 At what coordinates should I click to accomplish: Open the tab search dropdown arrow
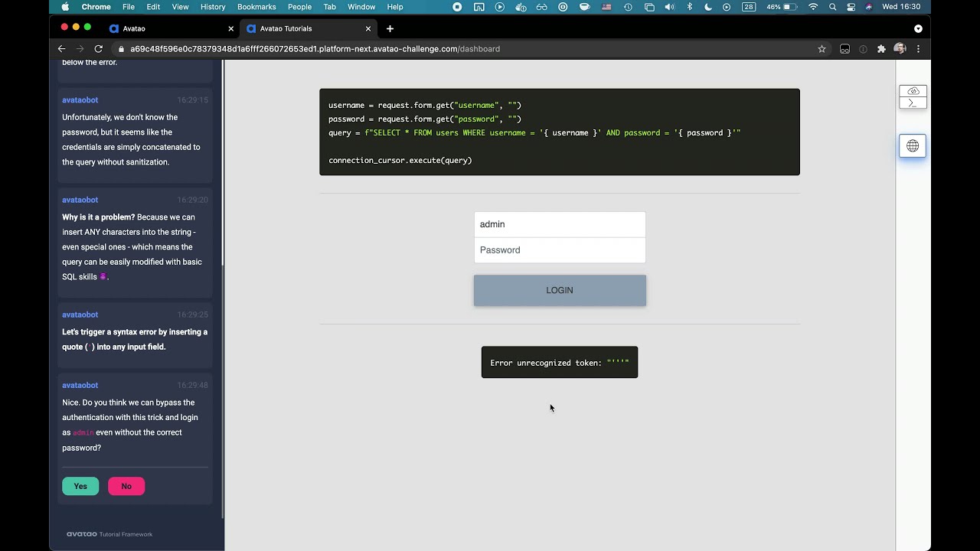pyautogui.click(x=918, y=29)
